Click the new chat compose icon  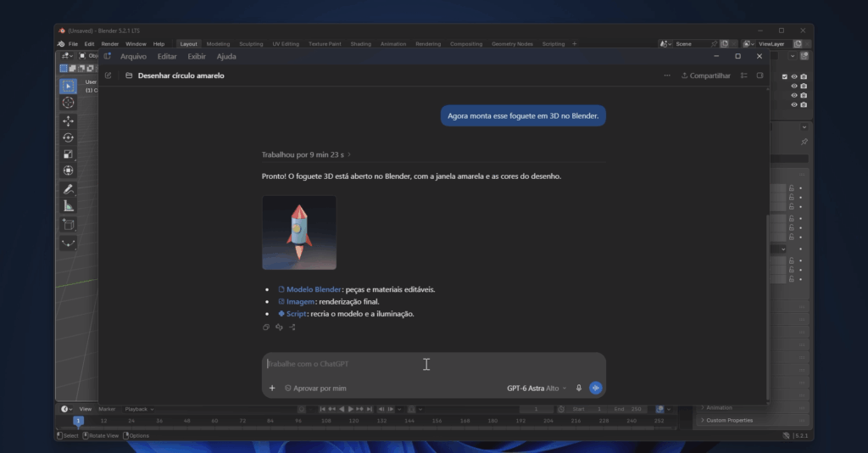tap(108, 75)
